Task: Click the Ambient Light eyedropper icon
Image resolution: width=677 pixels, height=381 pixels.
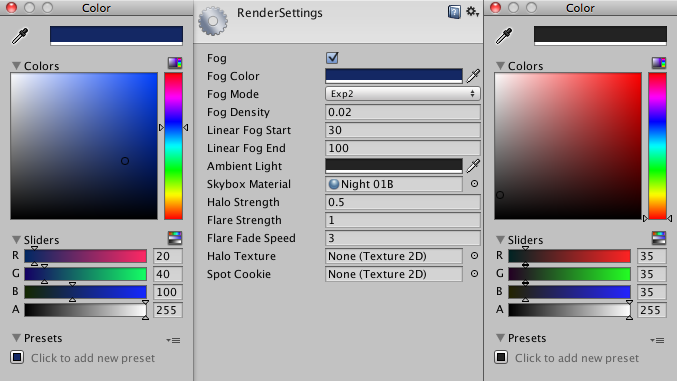Action: point(473,165)
